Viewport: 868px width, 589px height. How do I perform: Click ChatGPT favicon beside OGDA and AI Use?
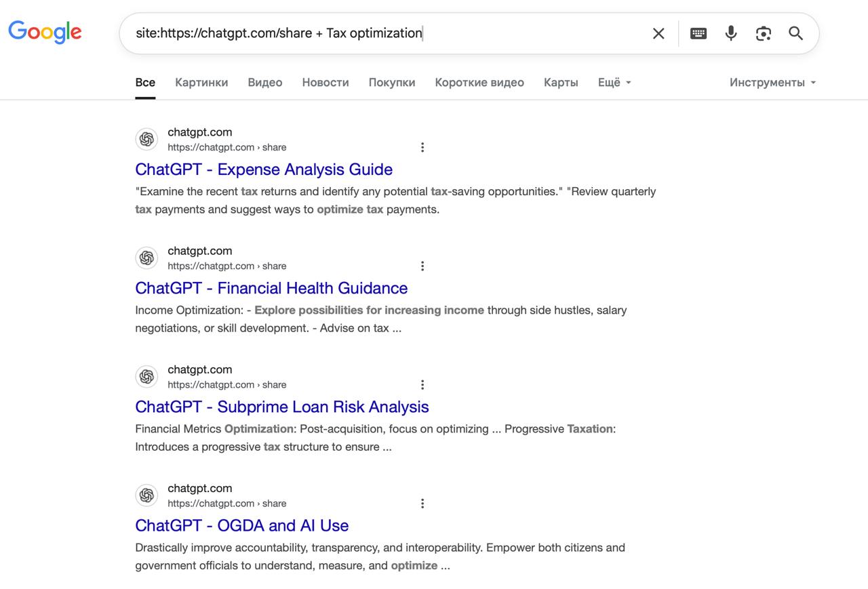[x=146, y=495]
